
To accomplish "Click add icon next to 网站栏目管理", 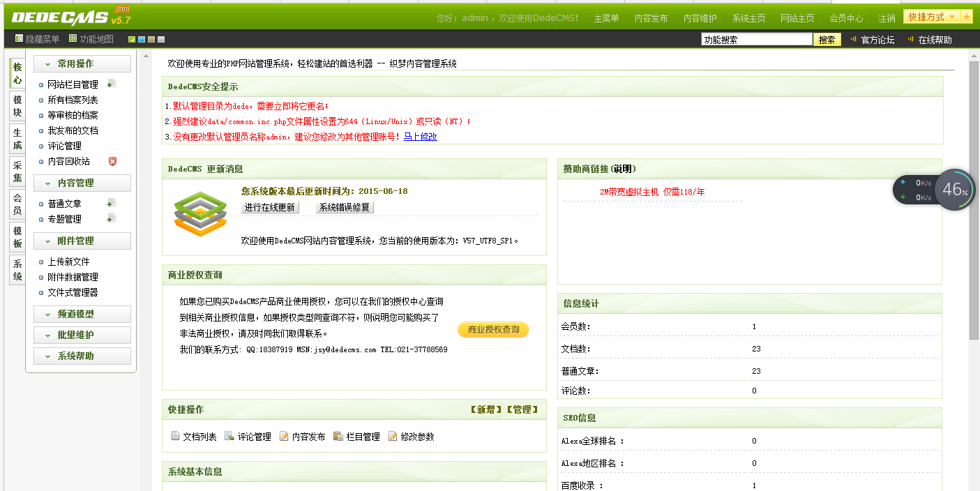I will tap(112, 84).
